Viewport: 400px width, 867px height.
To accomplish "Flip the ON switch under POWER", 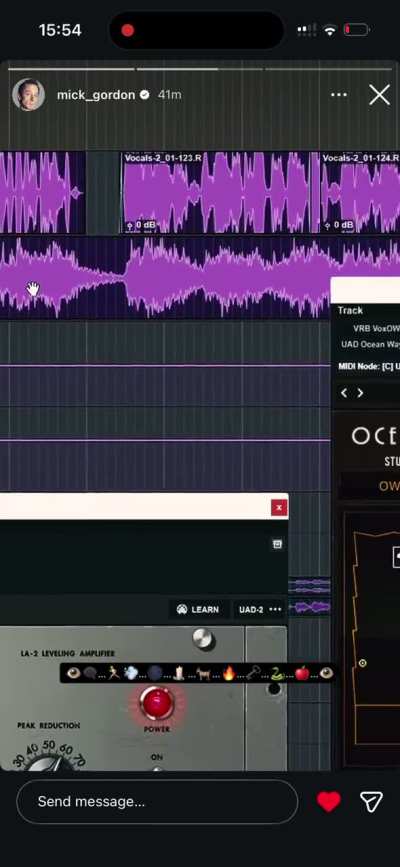I will click(x=157, y=769).
